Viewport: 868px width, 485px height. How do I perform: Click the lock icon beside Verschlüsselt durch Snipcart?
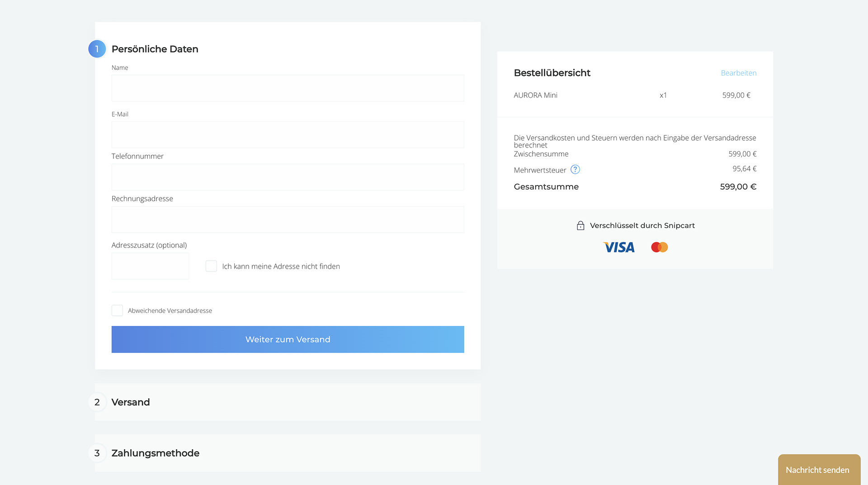click(x=580, y=225)
